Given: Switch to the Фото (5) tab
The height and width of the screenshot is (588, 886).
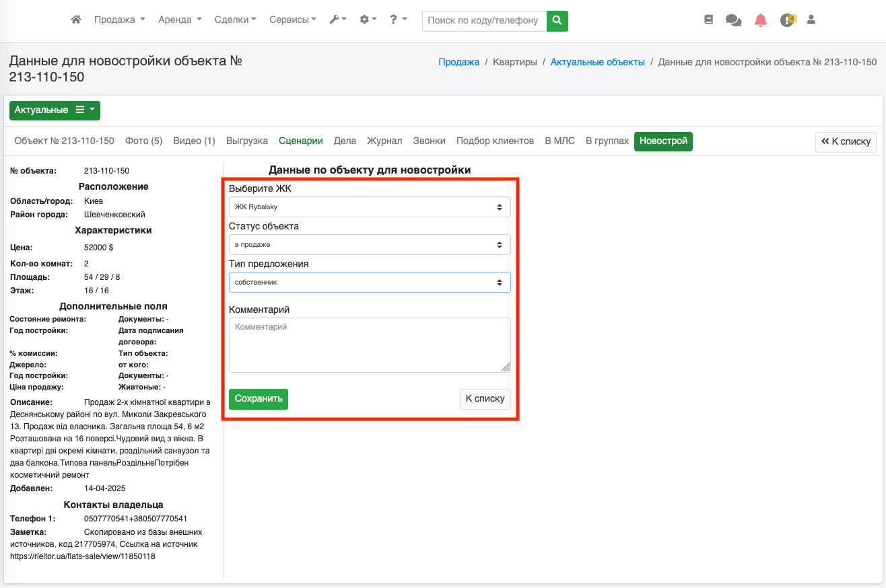Looking at the screenshot, I should tap(143, 141).
